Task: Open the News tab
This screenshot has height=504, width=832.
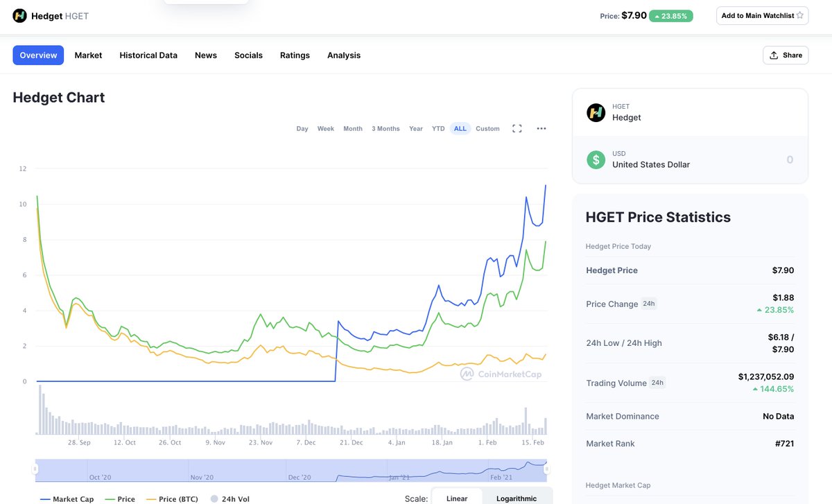Action: (x=206, y=55)
